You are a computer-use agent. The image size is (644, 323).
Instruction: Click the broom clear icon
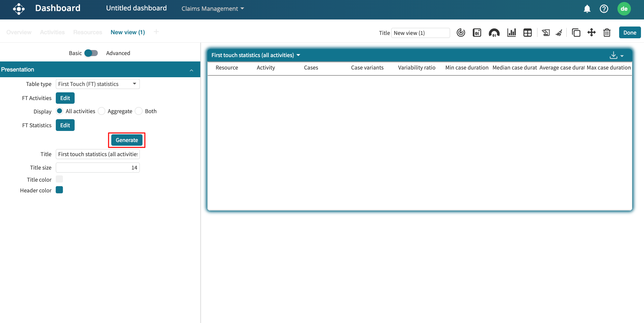point(559,33)
